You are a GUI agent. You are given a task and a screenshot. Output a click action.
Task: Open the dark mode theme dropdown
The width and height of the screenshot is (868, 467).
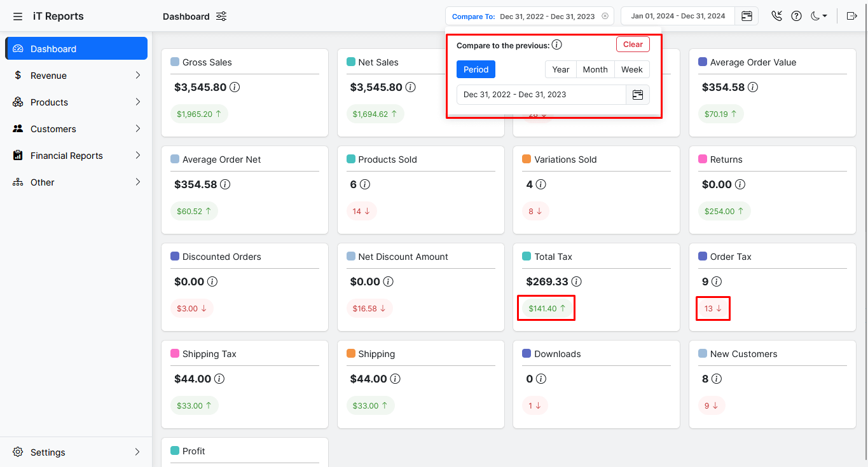coord(818,16)
